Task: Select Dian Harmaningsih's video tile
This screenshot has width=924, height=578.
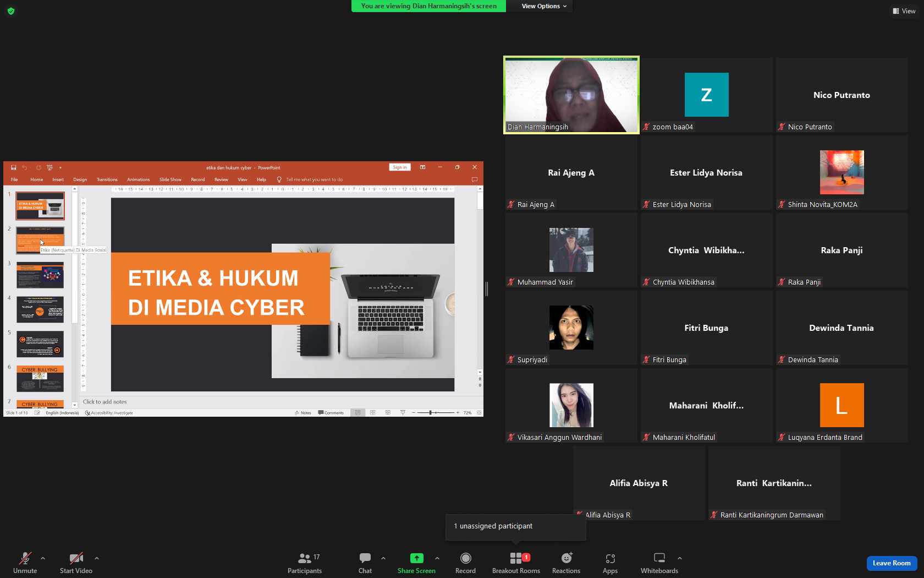Action: (x=571, y=95)
